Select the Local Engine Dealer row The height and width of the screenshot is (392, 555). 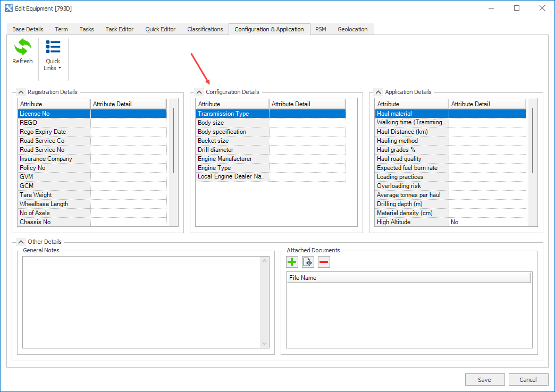tap(271, 176)
